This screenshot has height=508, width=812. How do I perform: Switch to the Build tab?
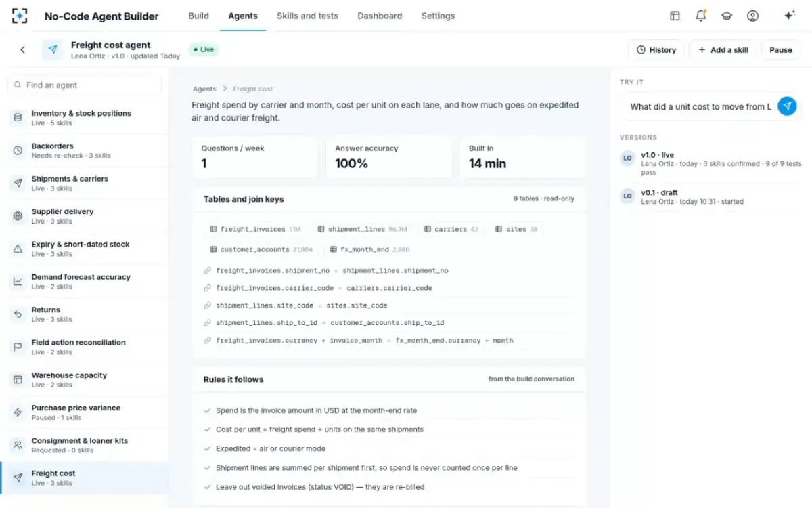coord(198,16)
